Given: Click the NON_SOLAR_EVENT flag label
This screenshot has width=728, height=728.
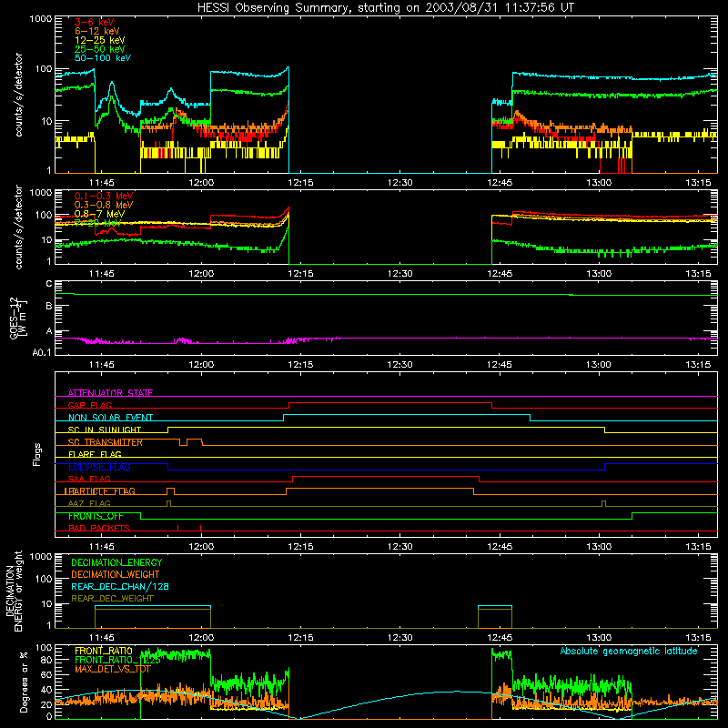Looking at the screenshot, I should point(110,418).
